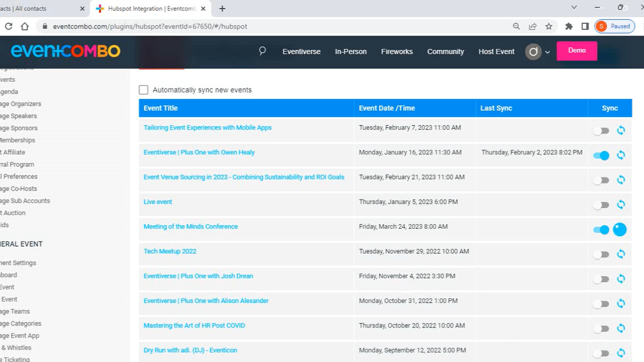Screen dimensions: 644x362
Task: Open the Community navigation item
Action: [x=445, y=51]
